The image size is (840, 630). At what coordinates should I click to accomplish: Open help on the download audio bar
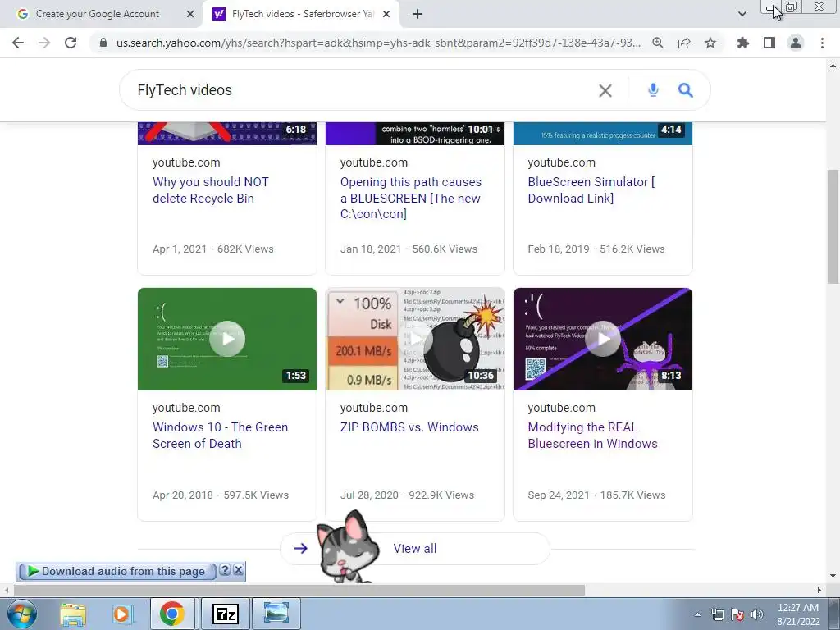(225, 570)
